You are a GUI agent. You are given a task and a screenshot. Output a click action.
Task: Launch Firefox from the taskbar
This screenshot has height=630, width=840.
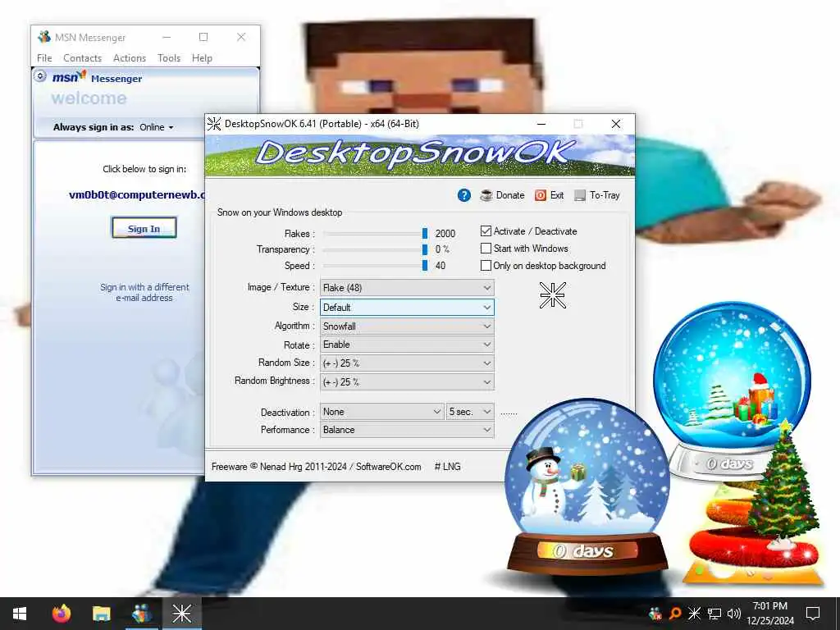(x=61, y=614)
